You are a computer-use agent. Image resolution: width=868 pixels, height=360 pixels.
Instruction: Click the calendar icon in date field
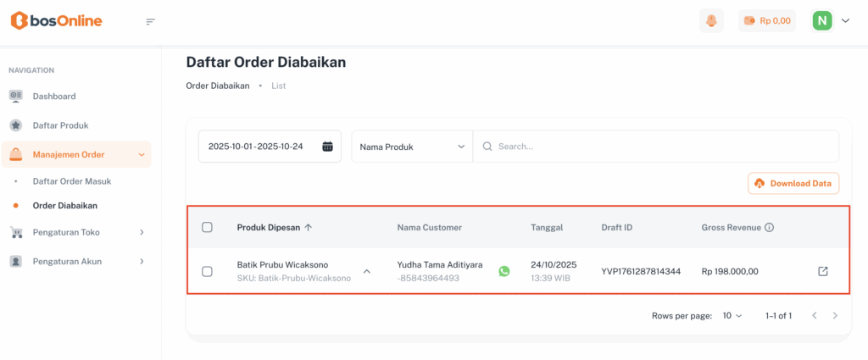pyautogui.click(x=327, y=147)
